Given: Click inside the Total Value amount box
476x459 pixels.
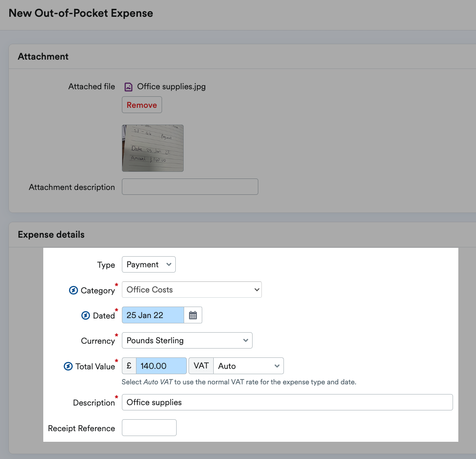Looking at the screenshot, I should coord(161,365).
